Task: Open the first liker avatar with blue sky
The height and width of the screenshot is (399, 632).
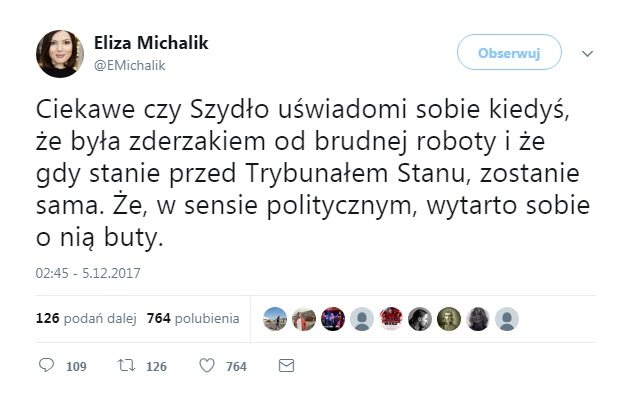Action: [275, 319]
